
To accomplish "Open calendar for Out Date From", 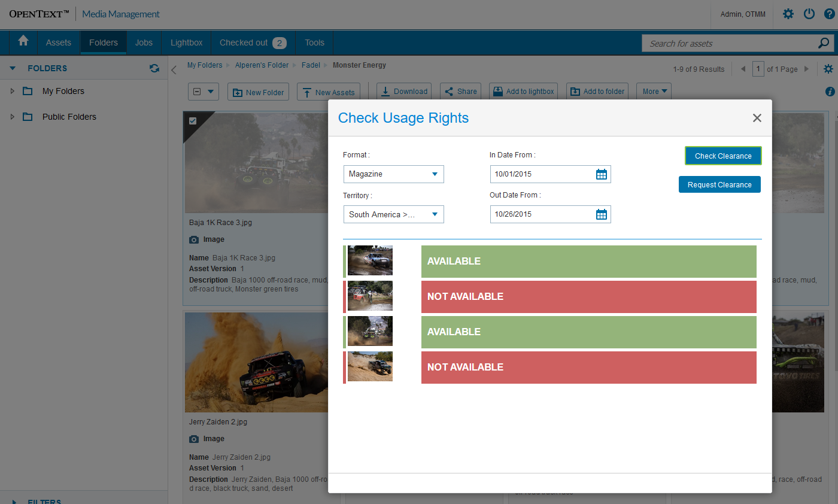I will coord(602,214).
